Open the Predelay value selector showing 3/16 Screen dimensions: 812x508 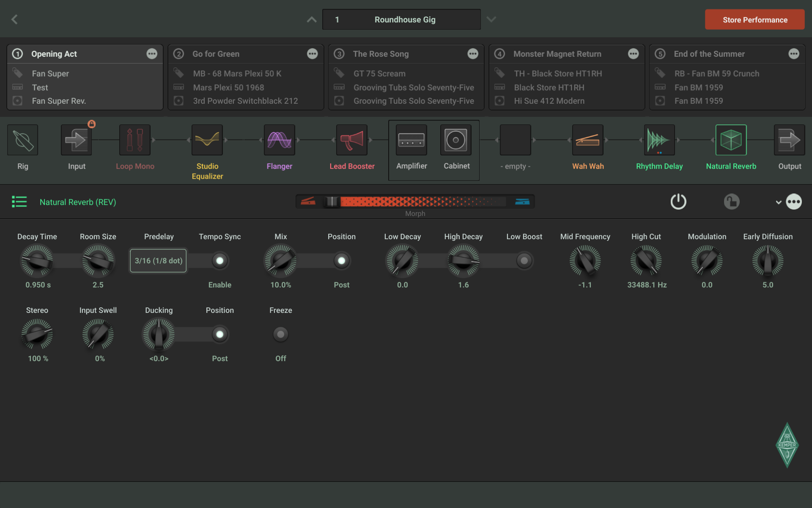pyautogui.click(x=158, y=260)
